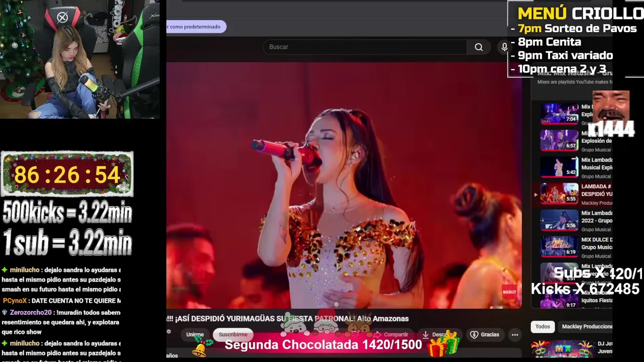Open Iquitos Fiesta video with 9:17 duration

click(559, 299)
